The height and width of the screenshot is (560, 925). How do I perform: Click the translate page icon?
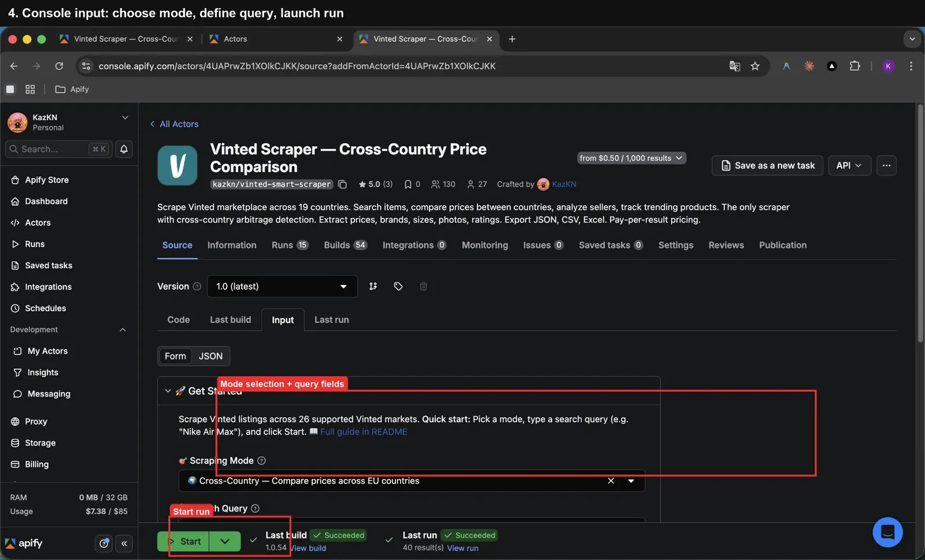click(734, 66)
